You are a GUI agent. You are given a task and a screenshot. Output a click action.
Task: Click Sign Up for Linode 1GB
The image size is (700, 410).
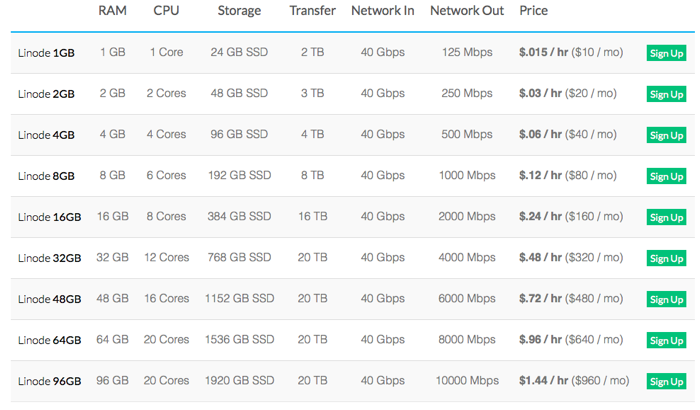pyautogui.click(x=666, y=53)
